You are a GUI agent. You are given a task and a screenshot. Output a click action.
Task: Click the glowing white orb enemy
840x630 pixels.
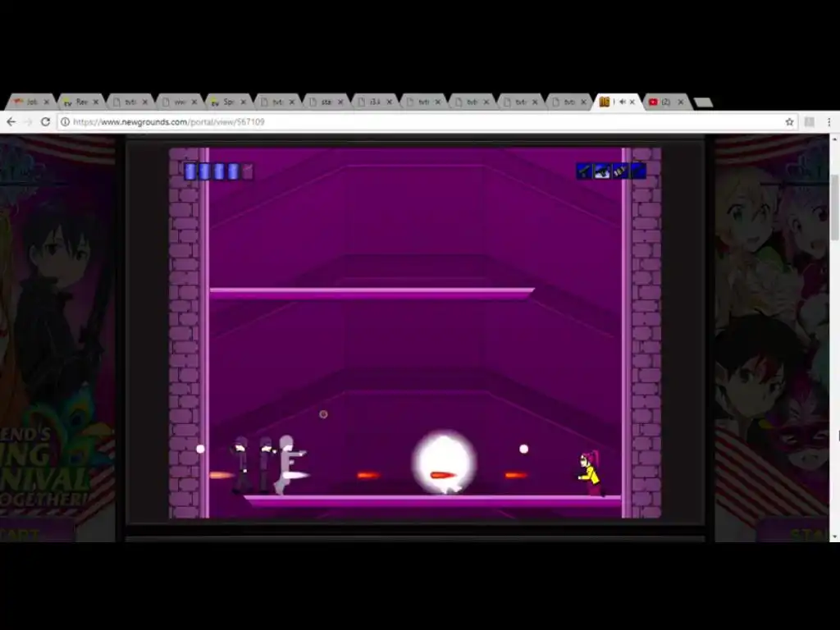pyautogui.click(x=444, y=462)
